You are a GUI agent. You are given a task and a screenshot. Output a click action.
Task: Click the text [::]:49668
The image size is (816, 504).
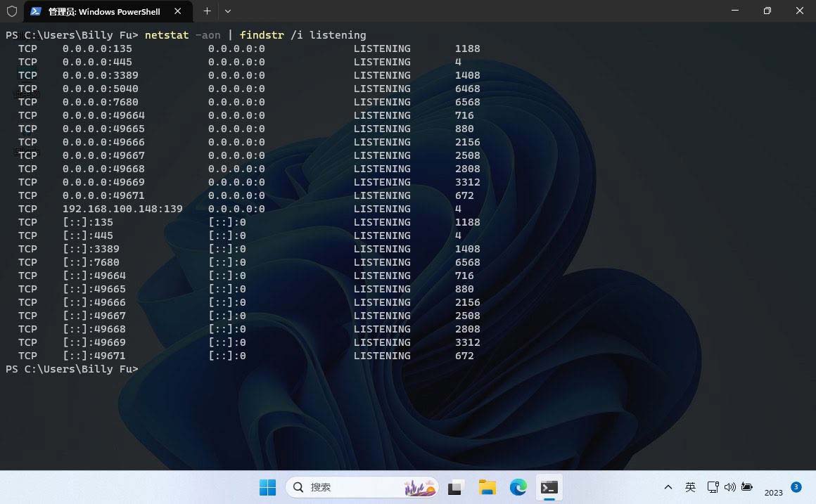(94, 329)
